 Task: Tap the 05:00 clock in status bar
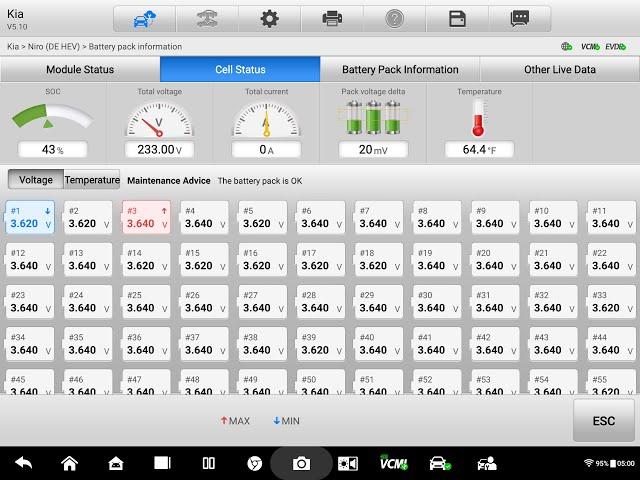tap(626, 463)
